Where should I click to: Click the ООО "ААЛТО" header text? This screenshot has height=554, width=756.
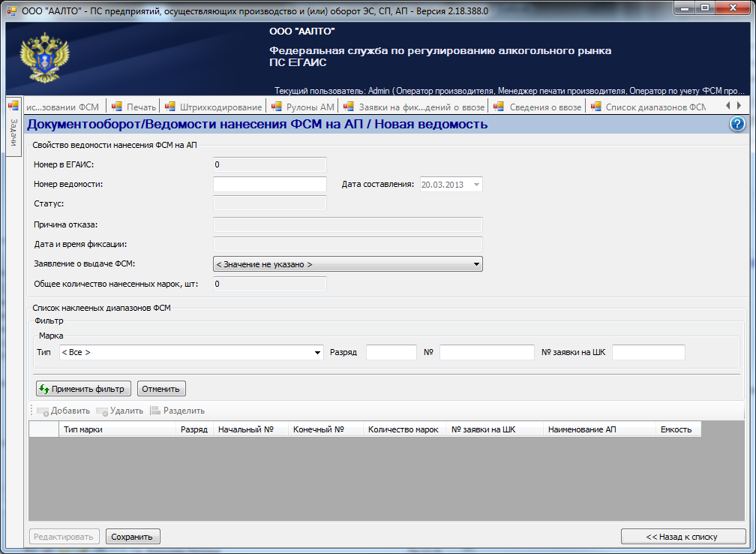pyautogui.click(x=301, y=32)
